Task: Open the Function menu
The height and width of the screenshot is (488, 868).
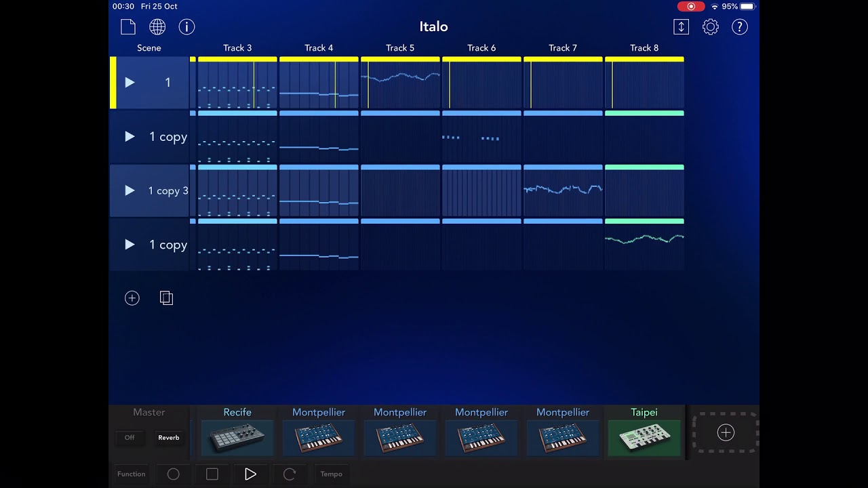Action: (x=131, y=474)
